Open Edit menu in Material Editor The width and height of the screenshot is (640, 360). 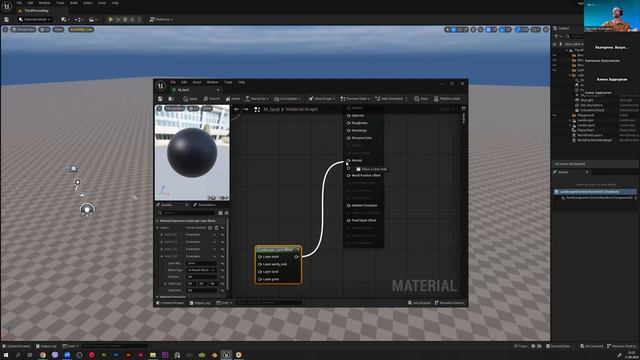pos(184,82)
